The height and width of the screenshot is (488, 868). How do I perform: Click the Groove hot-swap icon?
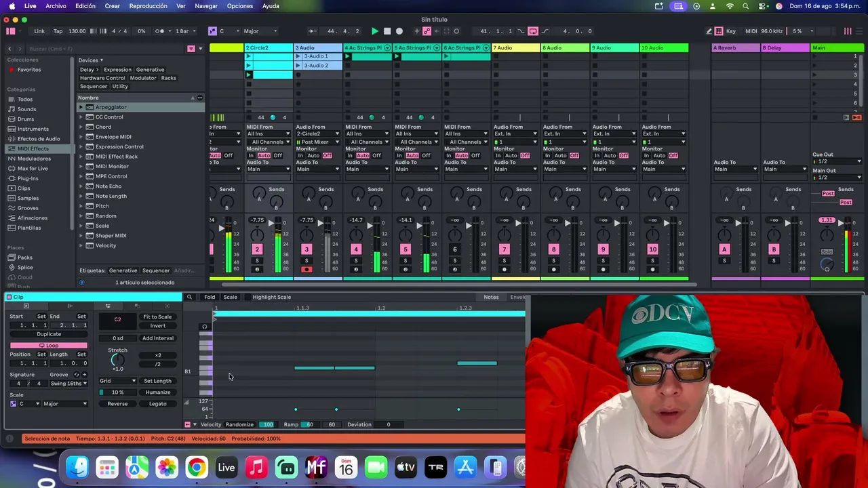click(76, 375)
